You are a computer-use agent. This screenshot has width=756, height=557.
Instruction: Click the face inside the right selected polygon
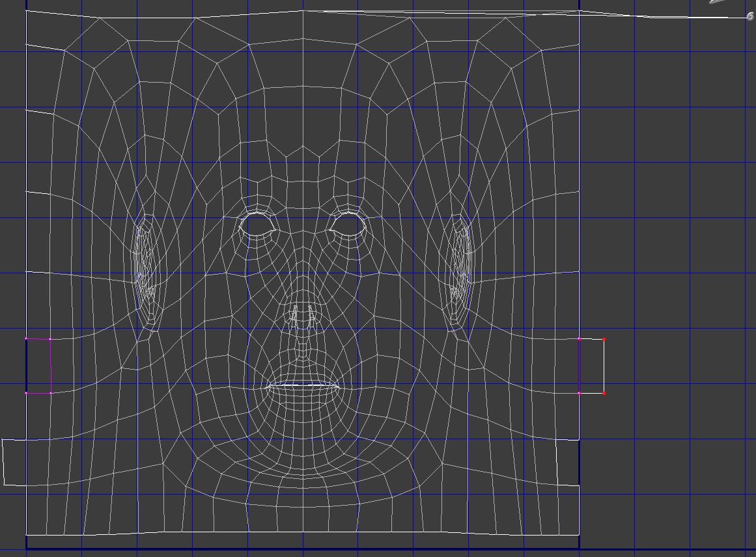(591, 366)
